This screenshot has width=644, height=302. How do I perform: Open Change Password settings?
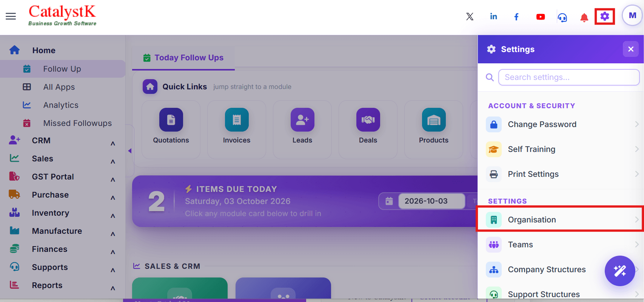561,124
